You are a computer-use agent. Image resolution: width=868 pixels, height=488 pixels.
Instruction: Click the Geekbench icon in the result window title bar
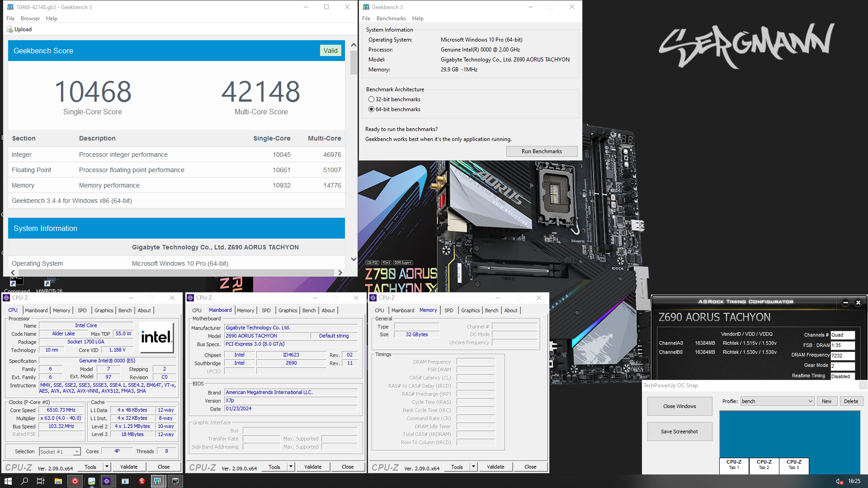point(10,7)
